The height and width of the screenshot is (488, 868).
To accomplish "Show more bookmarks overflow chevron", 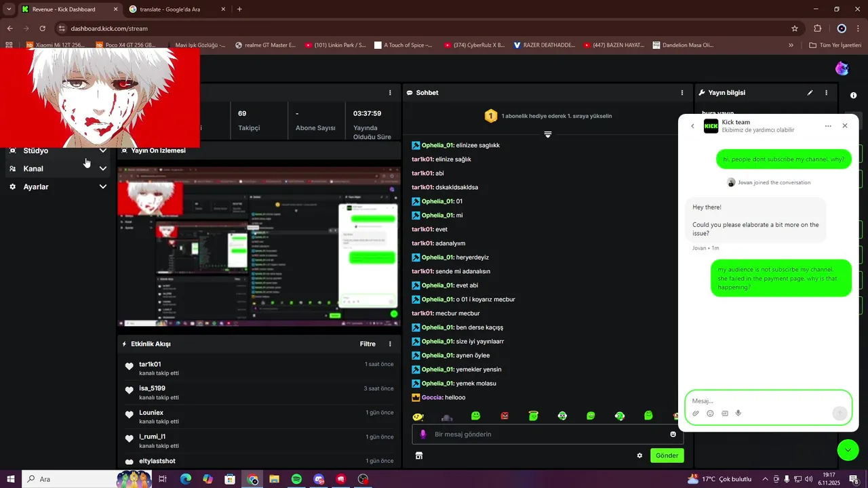I will 791,45.
